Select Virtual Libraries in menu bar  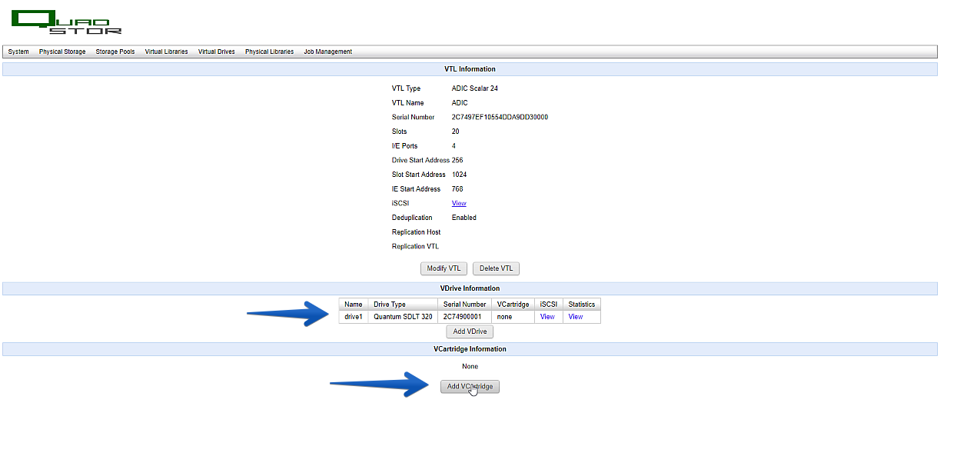point(166,52)
